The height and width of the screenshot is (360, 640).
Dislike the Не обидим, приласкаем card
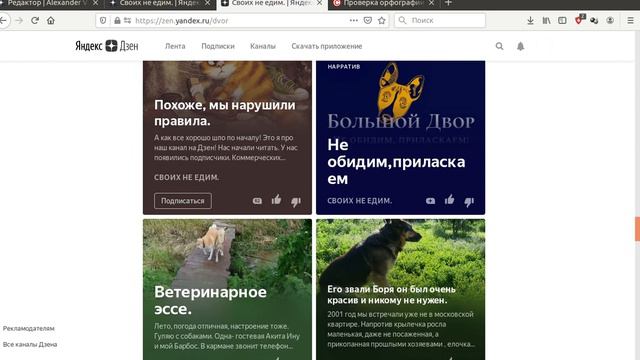[x=469, y=201]
